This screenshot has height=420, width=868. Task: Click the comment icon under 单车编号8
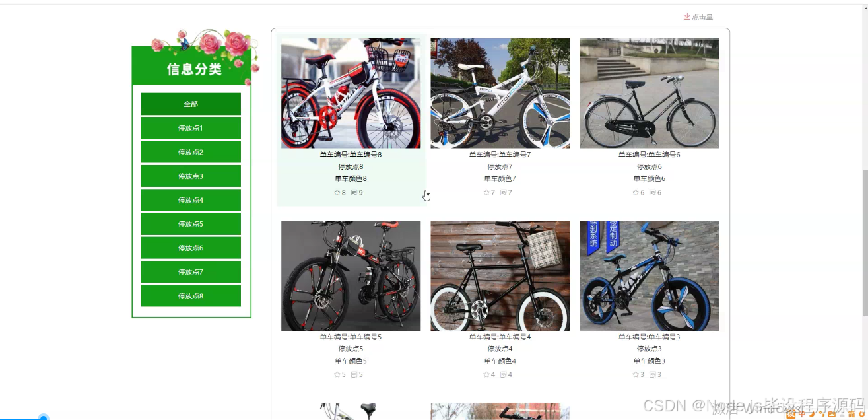pos(354,193)
